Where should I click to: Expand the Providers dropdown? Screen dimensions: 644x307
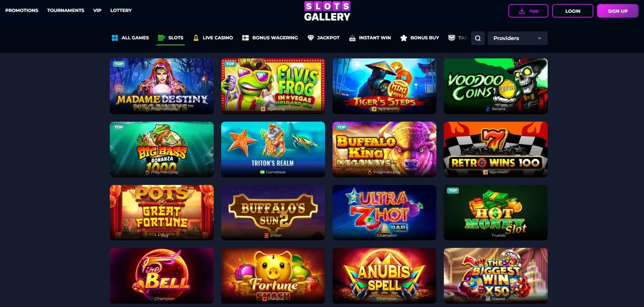517,38
